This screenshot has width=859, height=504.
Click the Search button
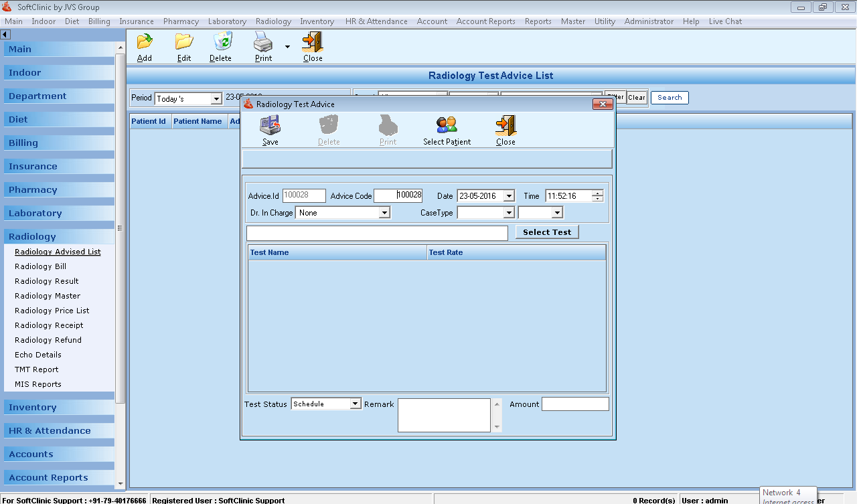pos(669,98)
